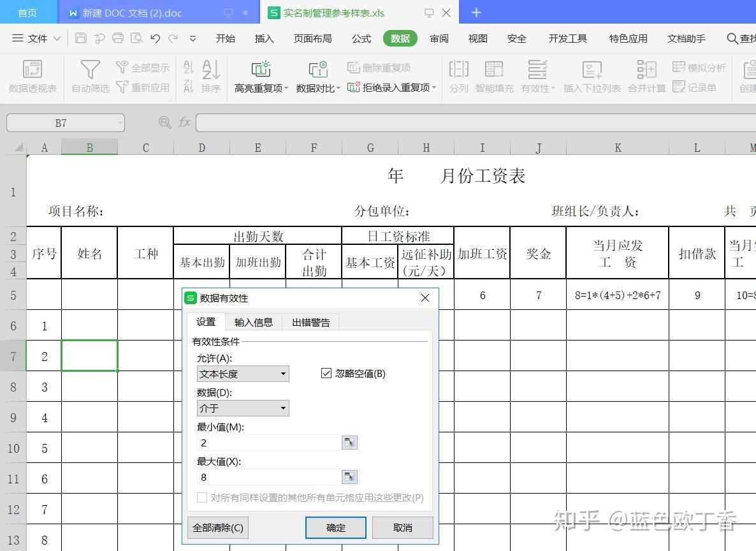
Task: Uncheck the 忽略空值 checkbox
Action: pos(328,374)
